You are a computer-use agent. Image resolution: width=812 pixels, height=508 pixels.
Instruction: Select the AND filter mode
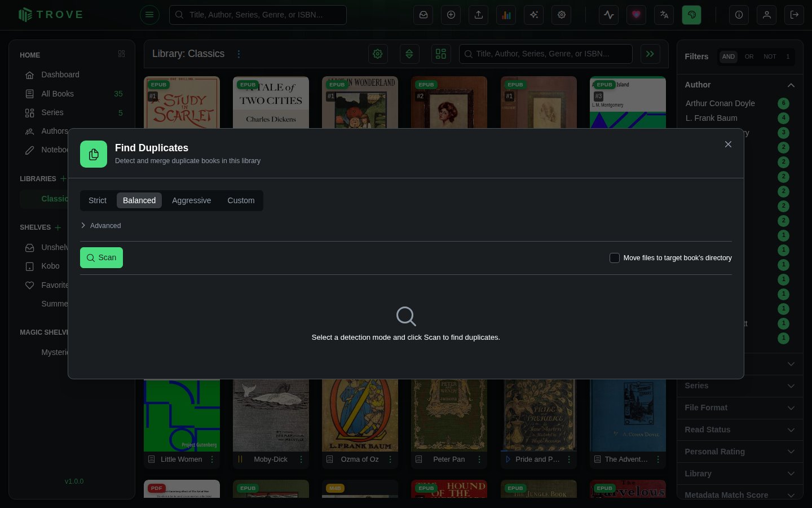click(729, 56)
